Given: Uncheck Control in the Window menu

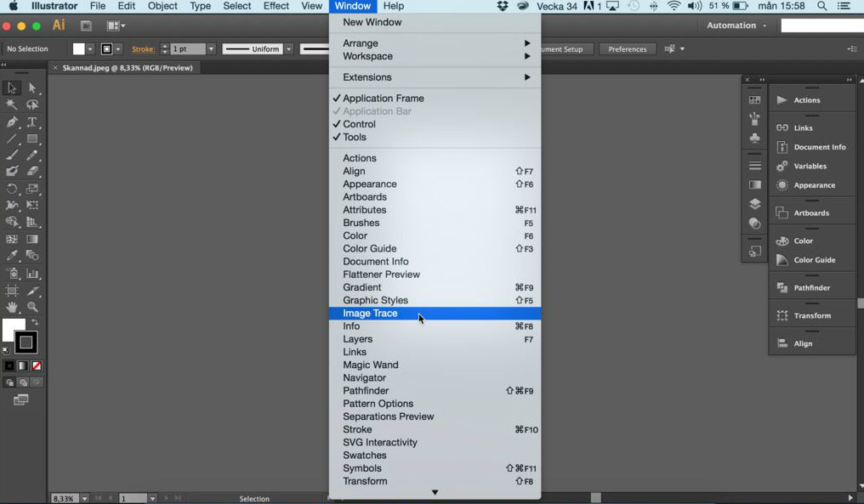Looking at the screenshot, I should tap(435, 124).
